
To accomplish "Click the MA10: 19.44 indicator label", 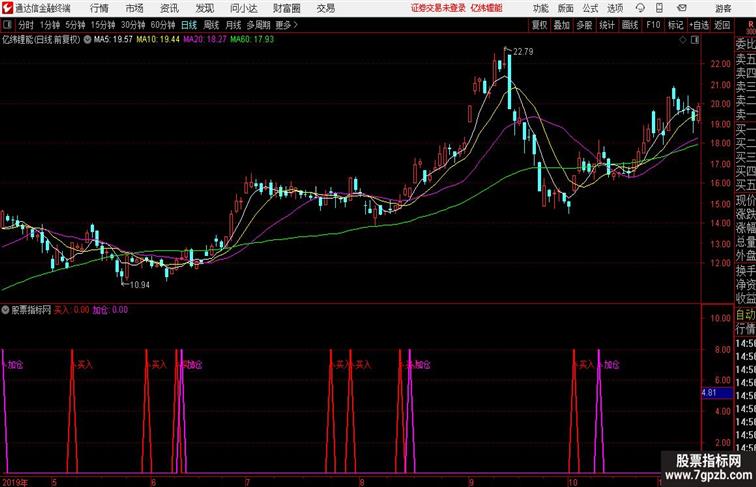I will (x=158, y=40).
